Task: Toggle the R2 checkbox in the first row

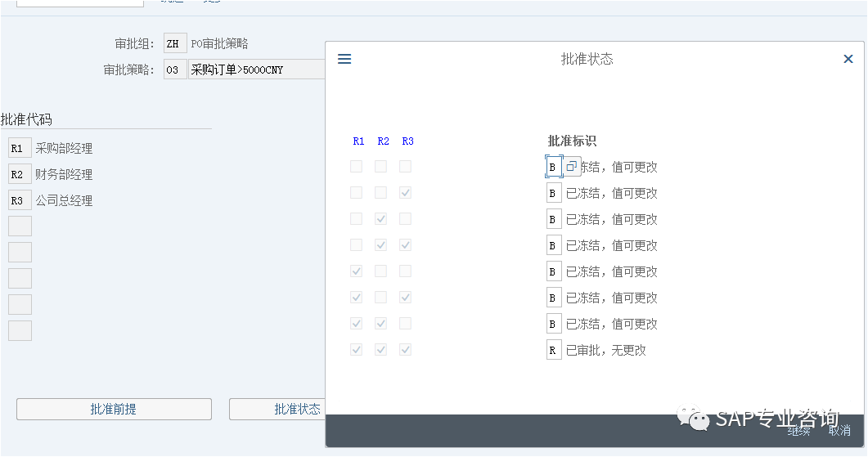Action: point(381,166)
